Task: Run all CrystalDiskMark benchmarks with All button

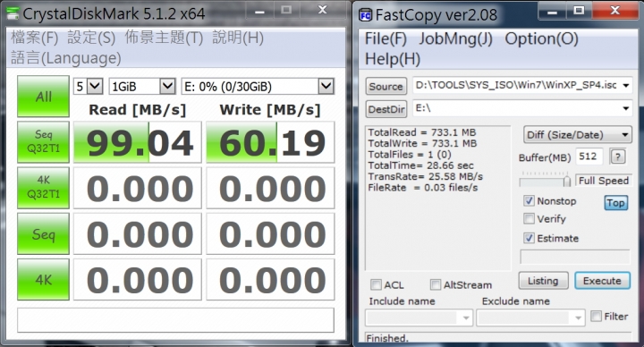Action: point(43,97)
